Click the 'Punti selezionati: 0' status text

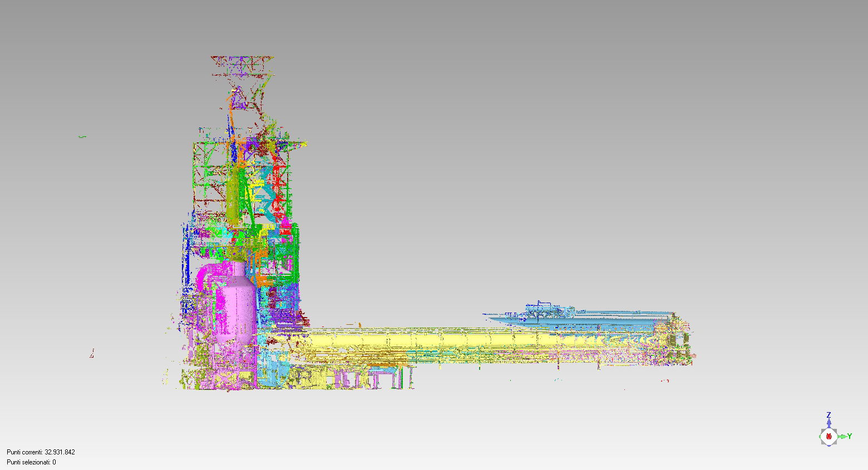[31, 462]
